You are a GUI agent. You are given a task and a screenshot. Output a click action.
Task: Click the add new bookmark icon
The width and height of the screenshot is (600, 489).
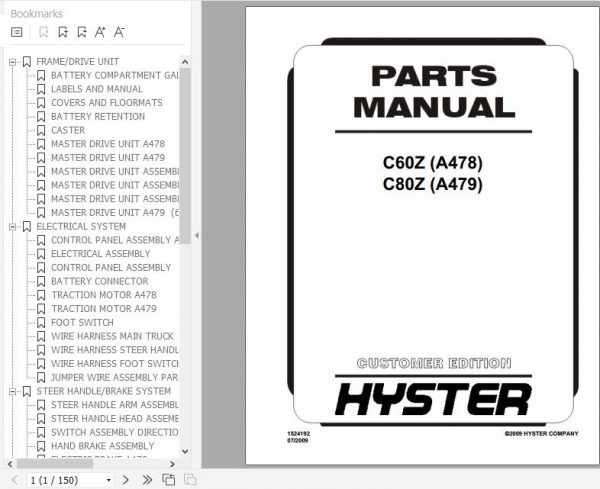coord(63,32)
